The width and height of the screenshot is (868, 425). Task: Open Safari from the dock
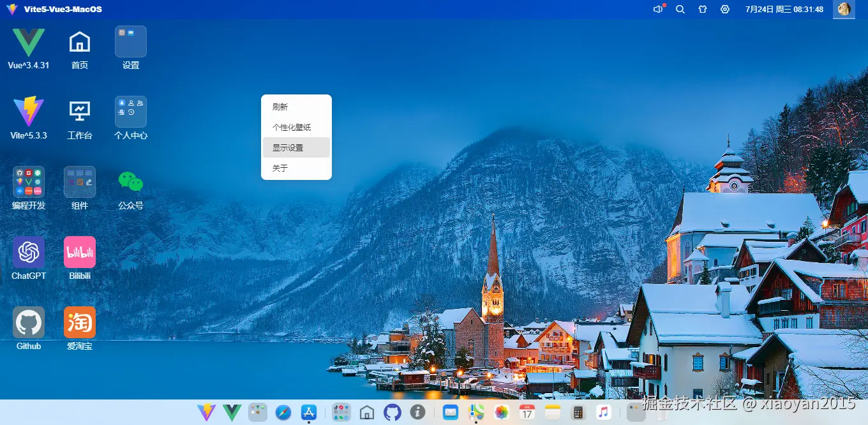[x=283, y=412]
